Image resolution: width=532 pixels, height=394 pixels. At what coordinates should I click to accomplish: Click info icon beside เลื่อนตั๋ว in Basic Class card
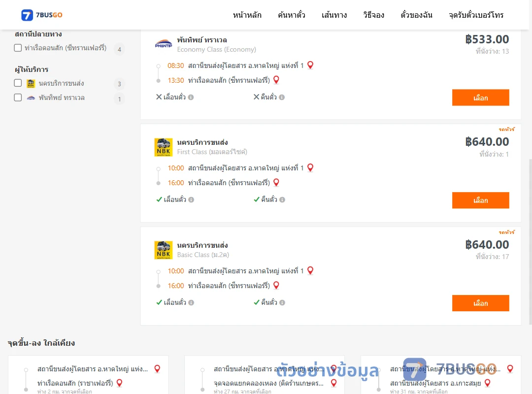[x=191, y=303]
